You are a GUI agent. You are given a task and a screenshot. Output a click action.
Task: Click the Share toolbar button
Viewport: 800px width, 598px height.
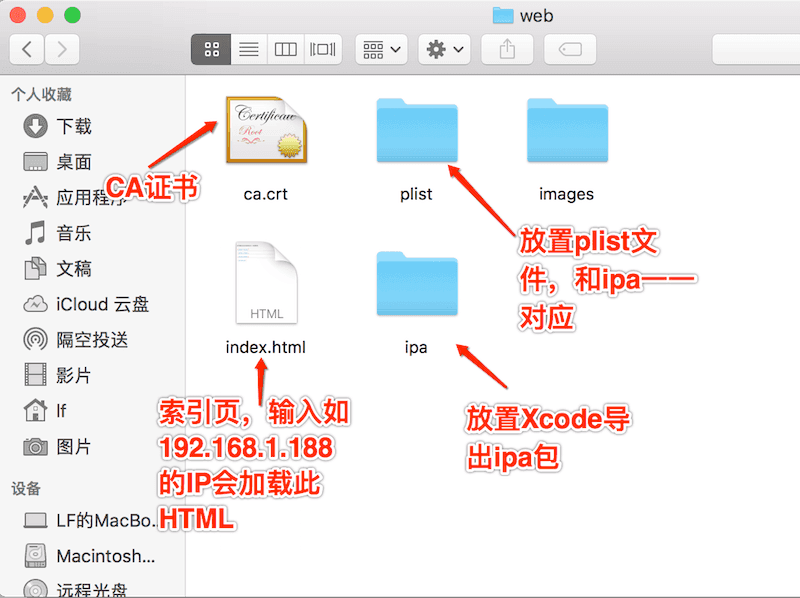[507, 49]
